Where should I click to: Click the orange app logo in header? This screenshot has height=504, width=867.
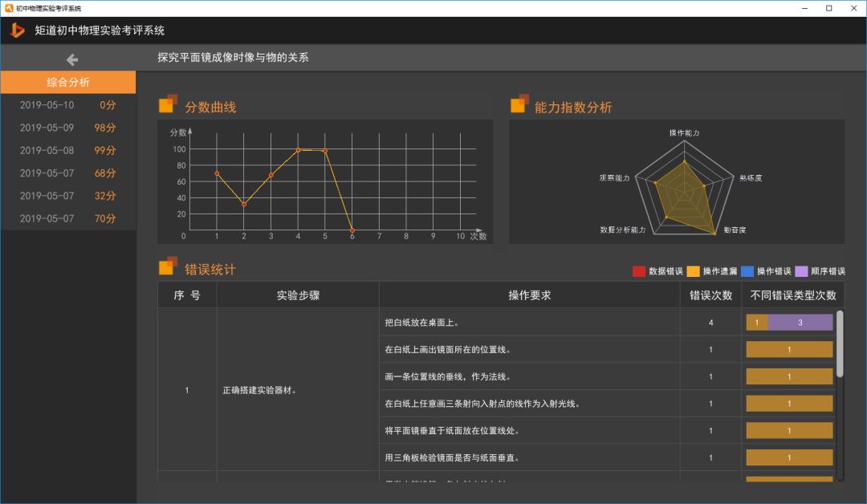point(17,30)
